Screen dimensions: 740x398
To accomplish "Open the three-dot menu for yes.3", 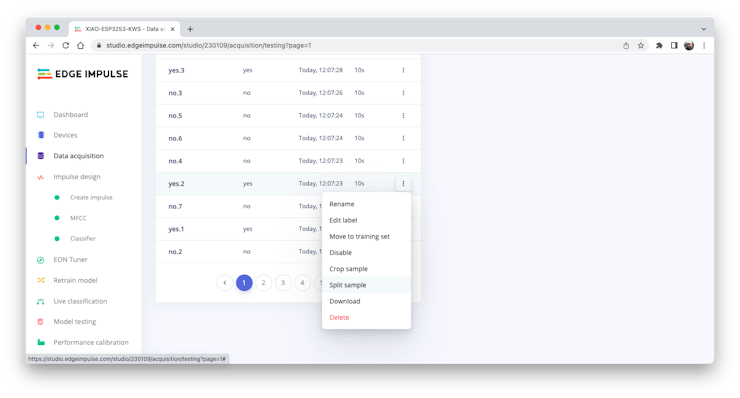I will (x=403, y=70).
